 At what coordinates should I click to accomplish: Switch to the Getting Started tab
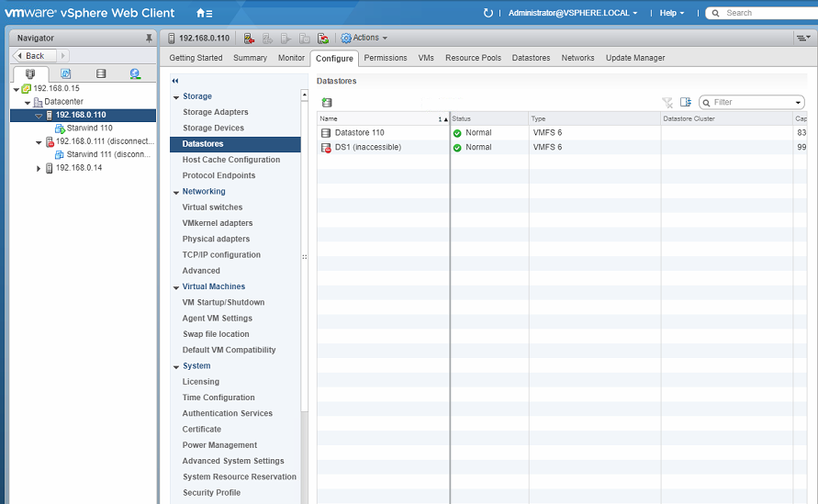196,58
